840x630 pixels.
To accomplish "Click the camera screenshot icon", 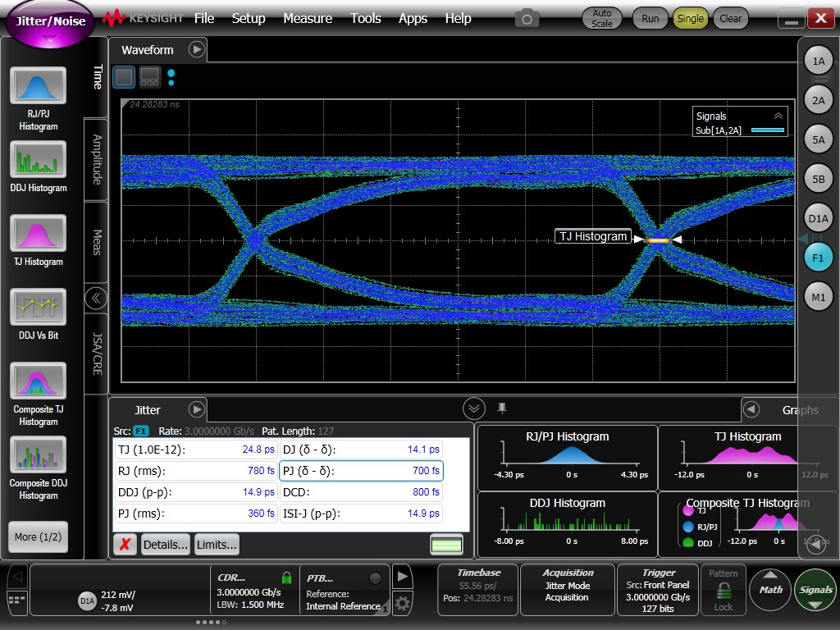I will 527,18.
